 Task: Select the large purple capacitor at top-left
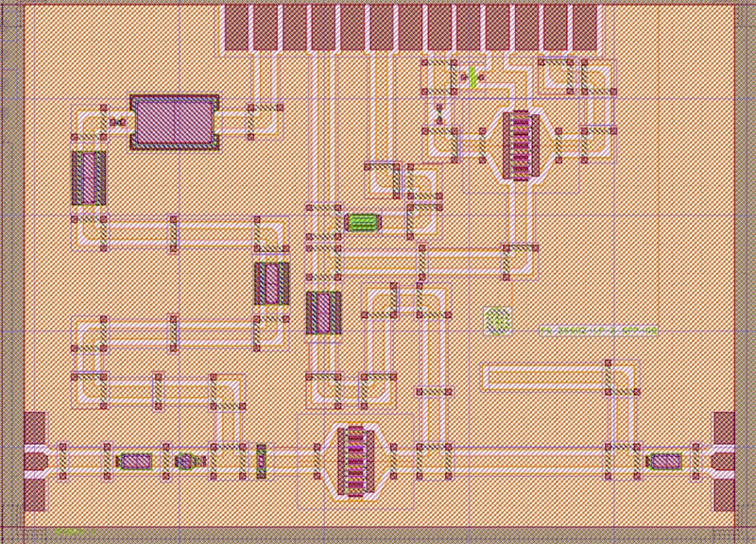[x=174, y=122]
